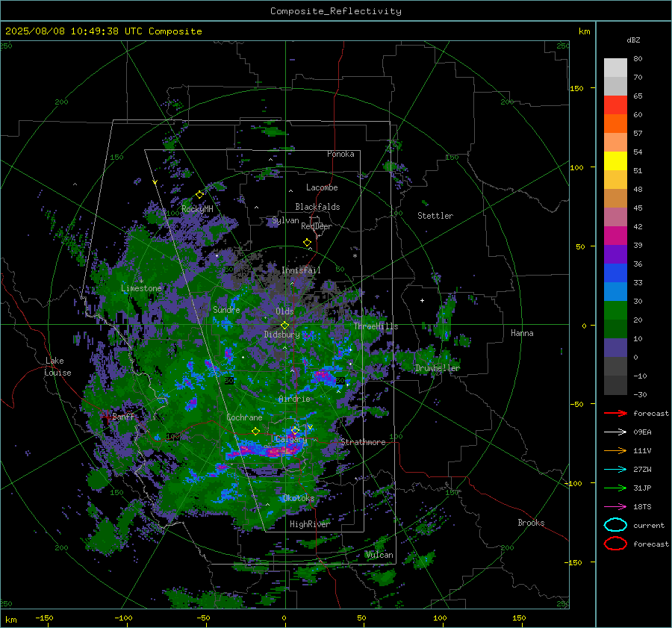Viewport: 672px width, 628px height.
Task: Click the yellow diamond marker below RedDeer
Action: point(307,243)
